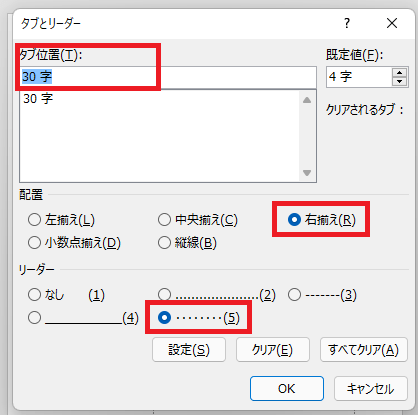
Task: Decrease the 既定値 spinner value
Action: coord(400,82)
